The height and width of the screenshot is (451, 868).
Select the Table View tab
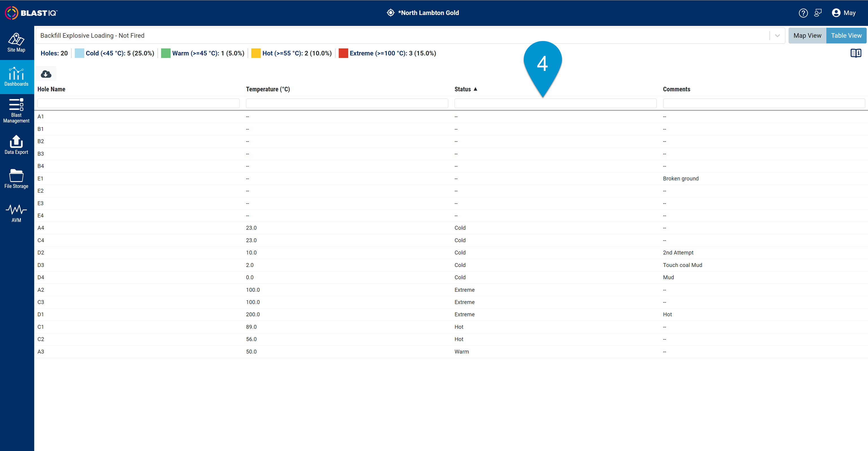846,35
